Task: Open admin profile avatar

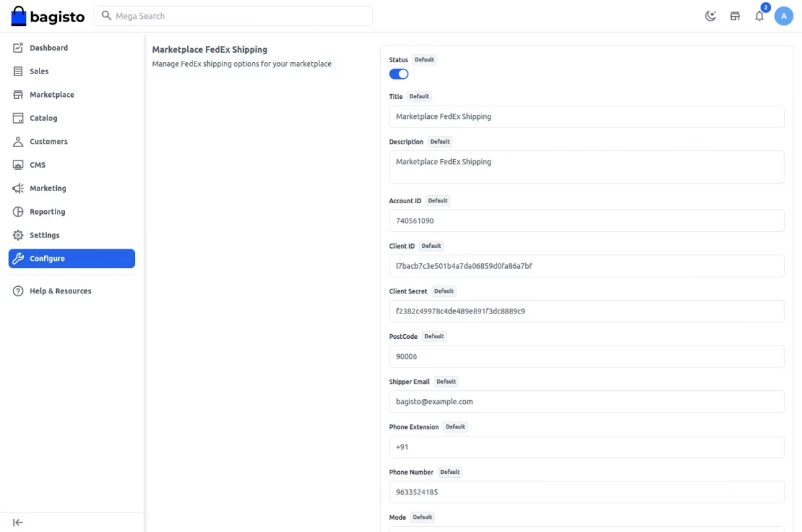Action: click(x=784, y=16)
